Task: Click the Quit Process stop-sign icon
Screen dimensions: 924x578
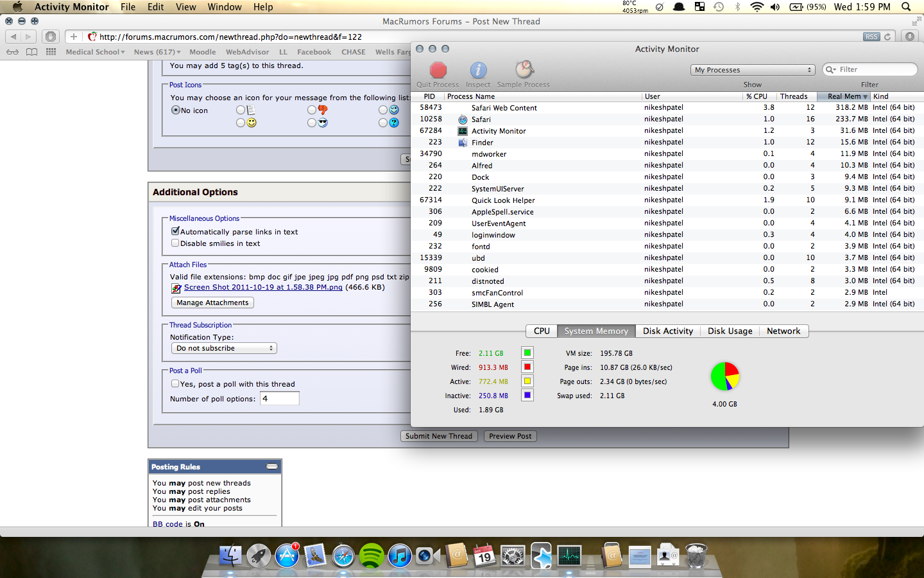Action: pos(438,69)
